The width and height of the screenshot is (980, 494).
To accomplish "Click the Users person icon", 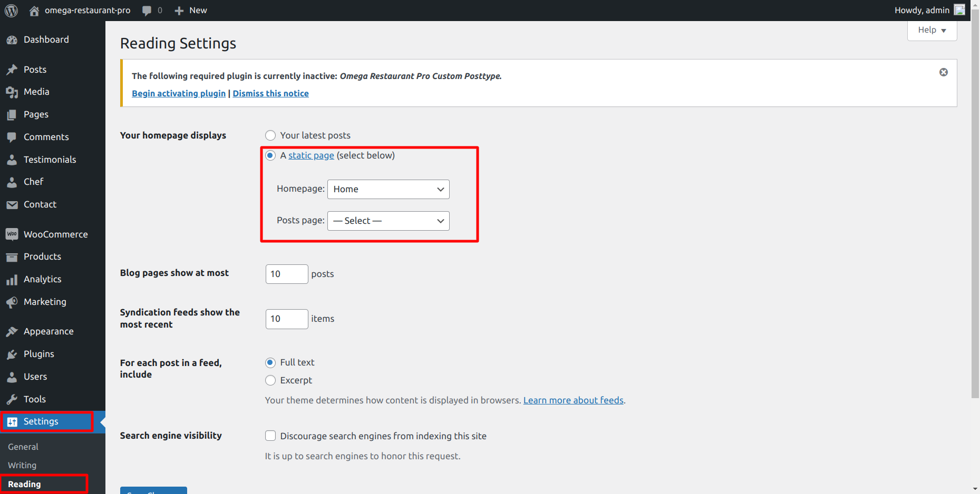I will [x=12, y=377].
